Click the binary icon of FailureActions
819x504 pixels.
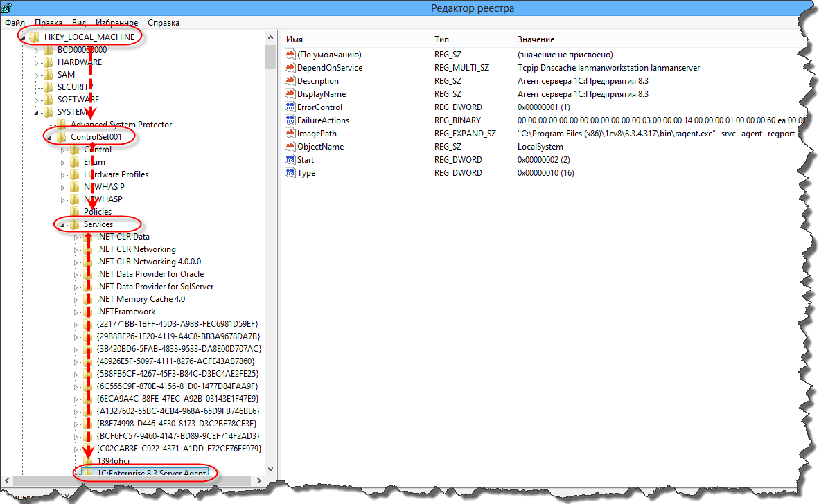click(290, 120)
